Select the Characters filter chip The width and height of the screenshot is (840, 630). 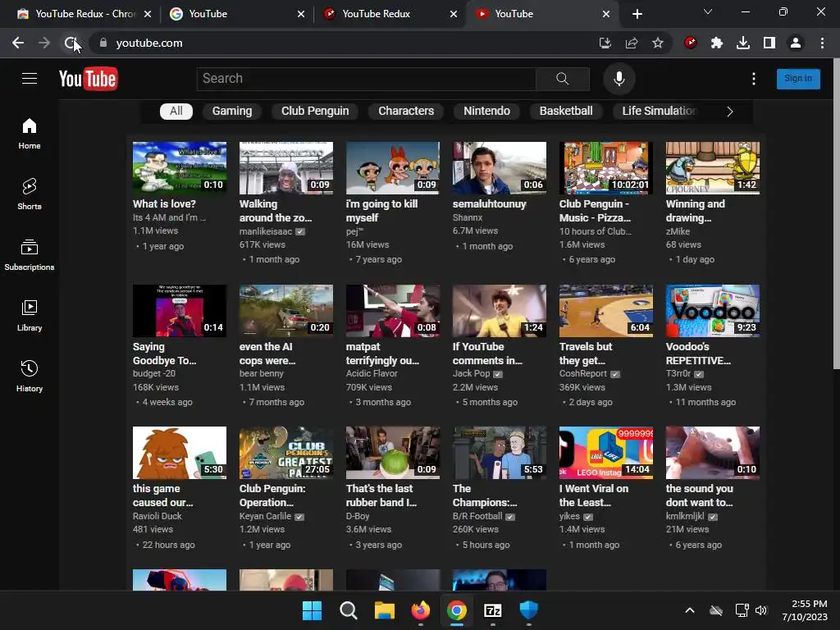point(406,111)
